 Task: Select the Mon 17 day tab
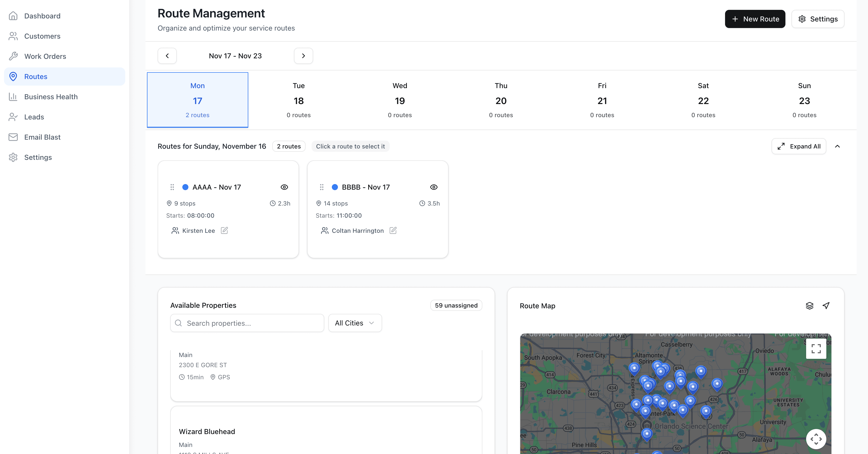pyautogui.click(x=197, y=100)
